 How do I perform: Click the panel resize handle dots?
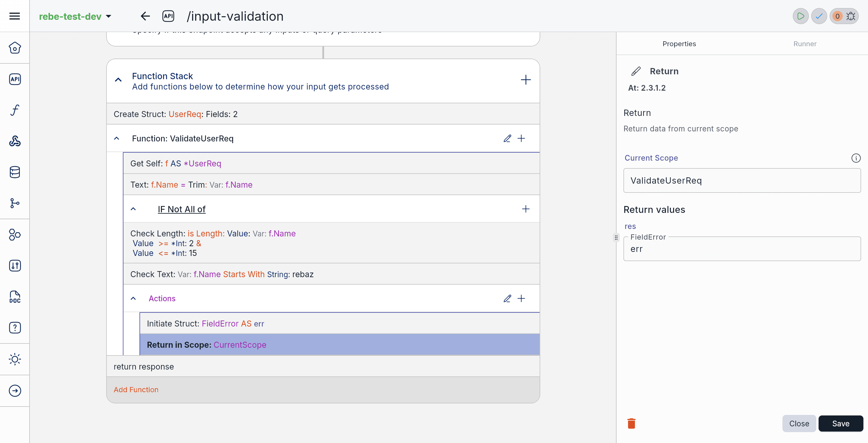tap(616, 238)
